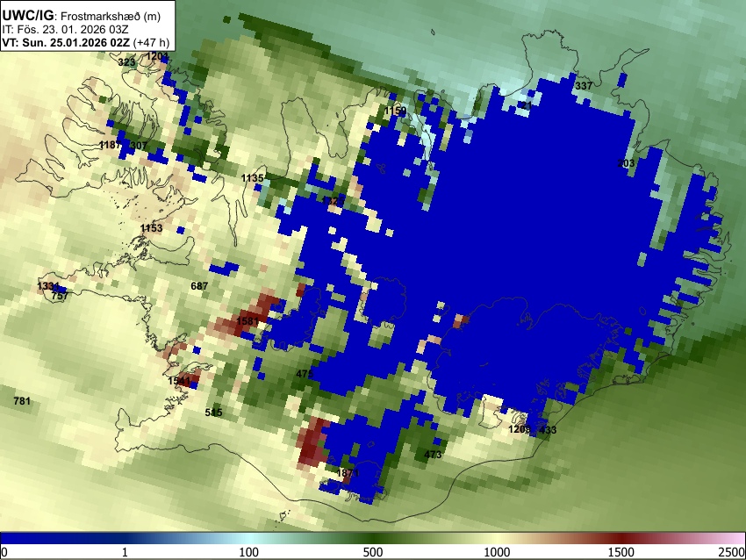Click the map value label '1331'
Screen dimensions: 746x560
(48, 286)
